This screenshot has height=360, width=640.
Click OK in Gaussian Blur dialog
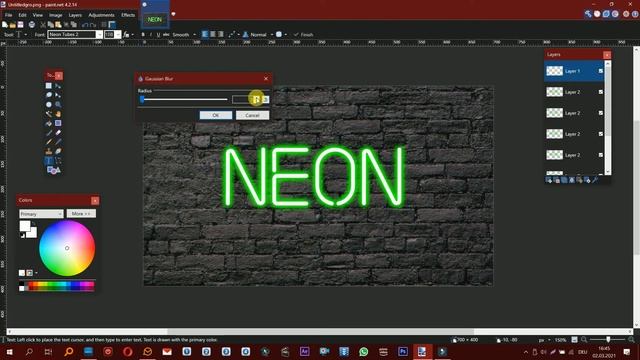tap(216, 115)
